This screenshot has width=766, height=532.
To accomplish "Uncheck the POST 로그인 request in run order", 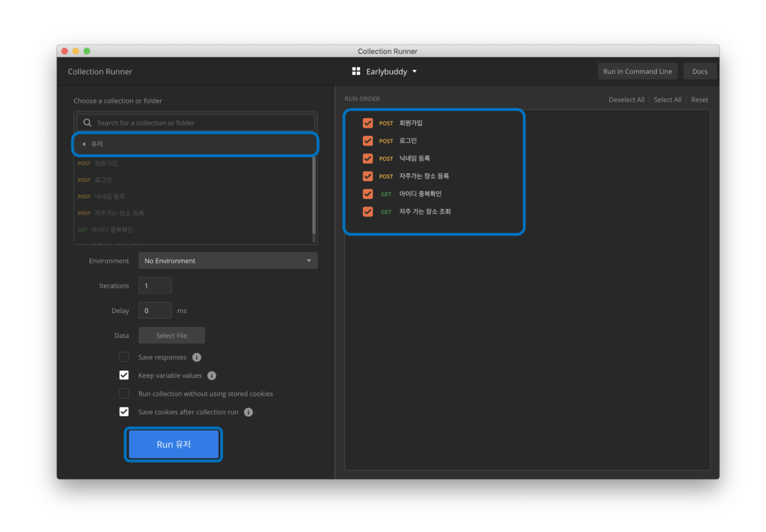I will tap(368, 141).
